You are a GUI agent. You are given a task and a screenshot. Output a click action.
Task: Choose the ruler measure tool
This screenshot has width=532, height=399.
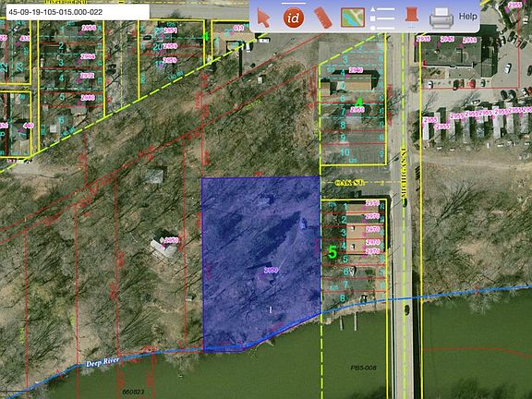[322, 18]
